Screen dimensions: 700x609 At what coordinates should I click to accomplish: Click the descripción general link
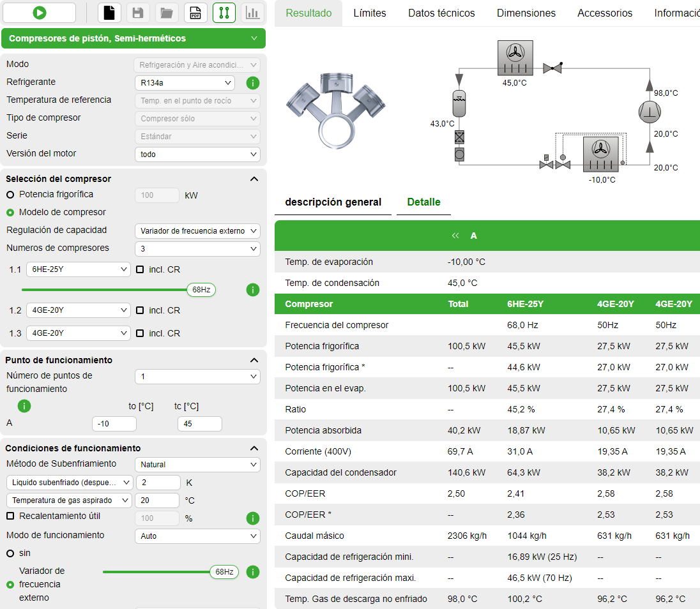(x=333, y=202)
